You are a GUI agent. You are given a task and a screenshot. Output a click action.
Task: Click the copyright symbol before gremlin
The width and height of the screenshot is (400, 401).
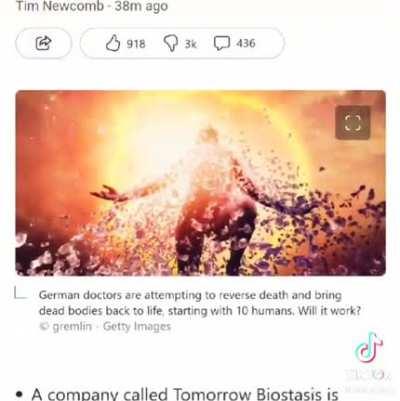(44, 326)
